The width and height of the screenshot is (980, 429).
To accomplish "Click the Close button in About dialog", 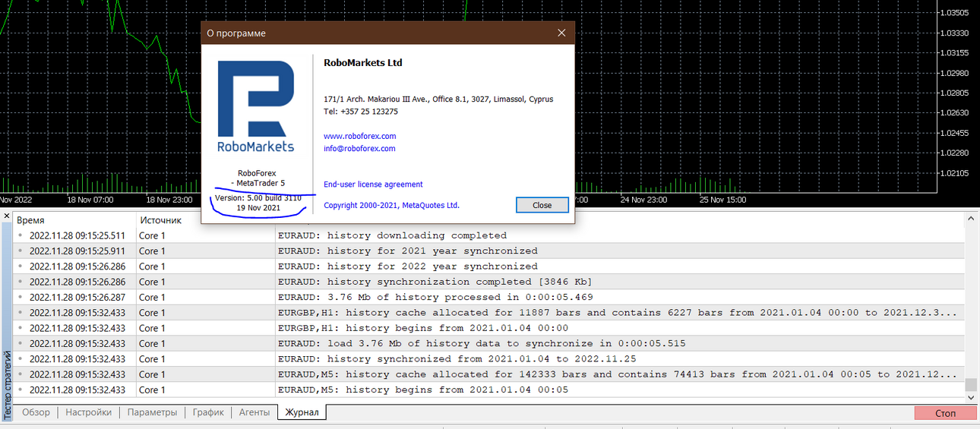I will (542, 205).
